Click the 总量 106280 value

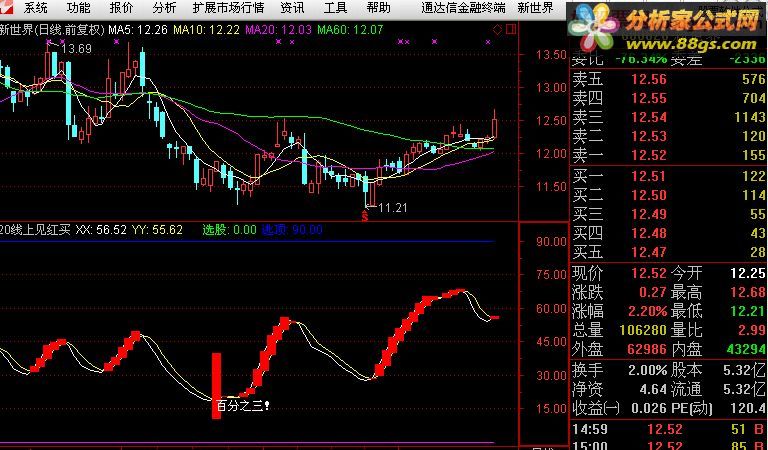pos(643,331)
